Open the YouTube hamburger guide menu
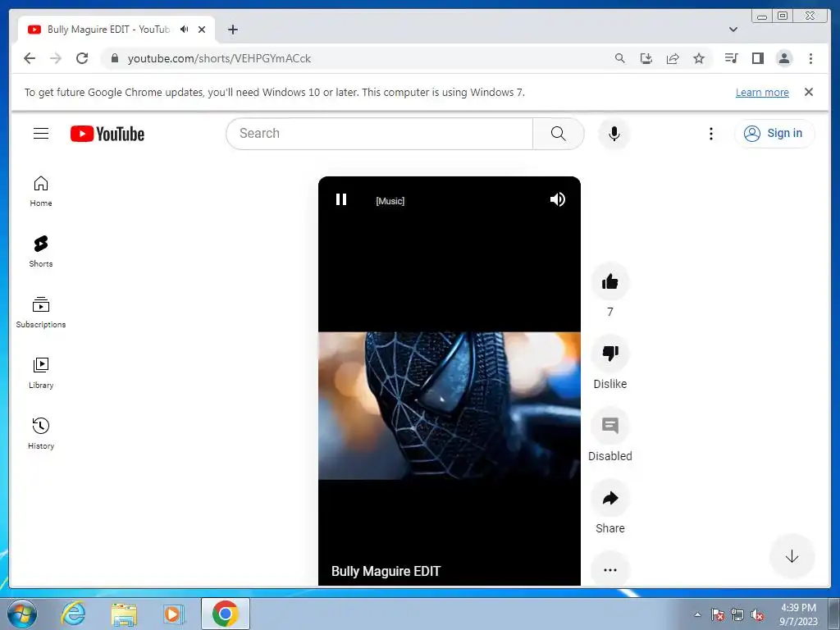 coord(41,134)
